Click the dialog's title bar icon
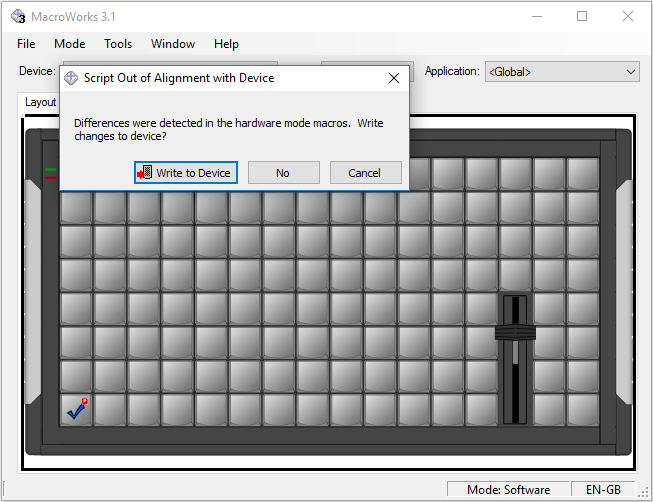This screenshot has height=502, width=653. (71, 78)
